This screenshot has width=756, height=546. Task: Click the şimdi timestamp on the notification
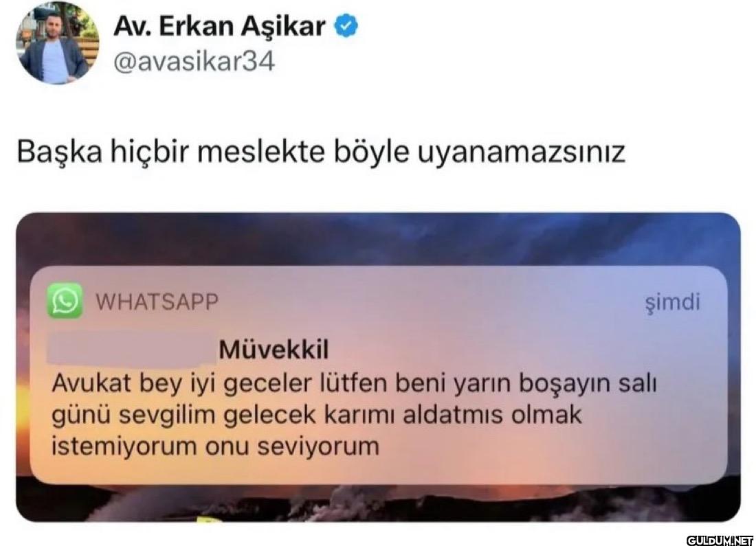[x=672, y=303]
